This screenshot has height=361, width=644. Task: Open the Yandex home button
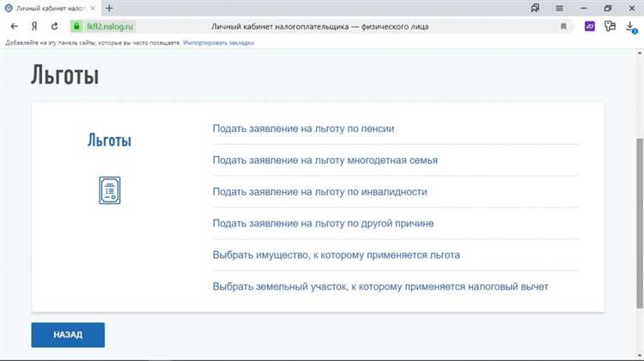(x=34, y=27)
